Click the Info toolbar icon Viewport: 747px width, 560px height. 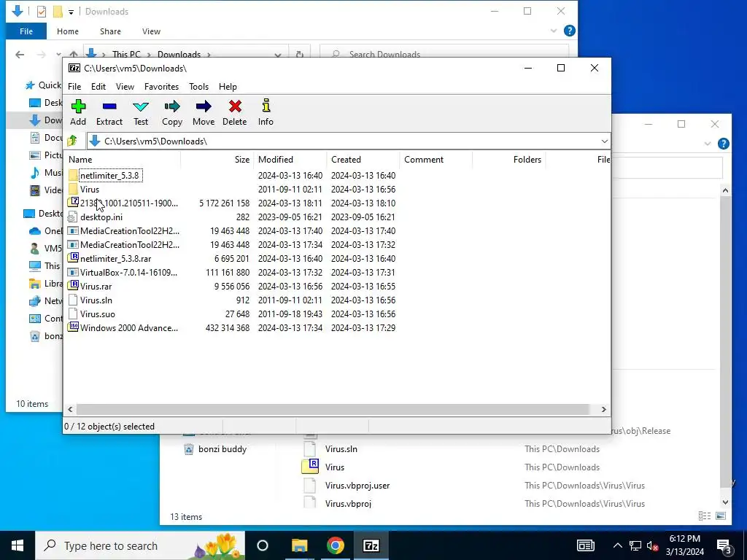coord(266,105)
